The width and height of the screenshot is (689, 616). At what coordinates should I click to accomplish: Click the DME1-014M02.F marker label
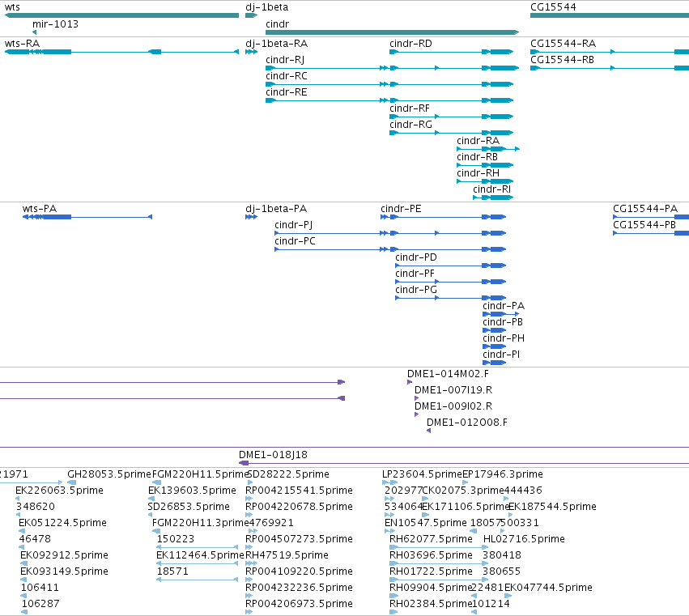448,374
